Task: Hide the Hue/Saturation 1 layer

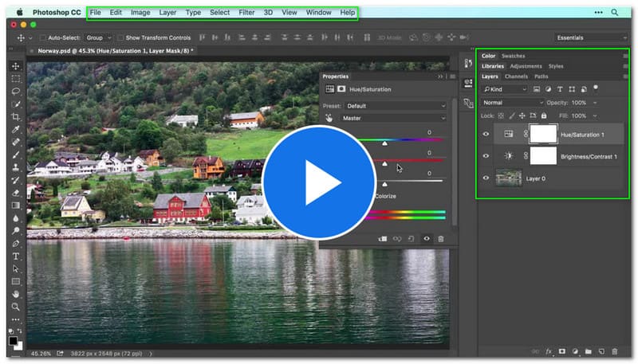Action: click(x=486, y=135)
